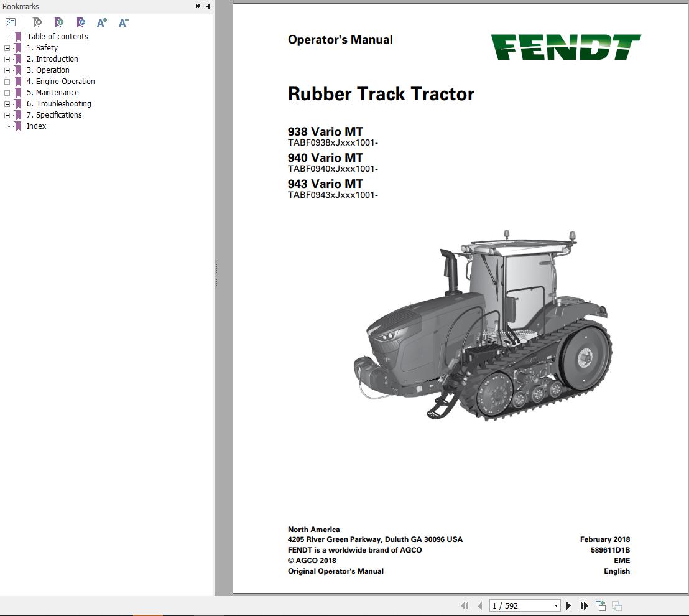
Task: Open the Table of contents bookmark
Action: pyautogui.click(x=57, y=37)
